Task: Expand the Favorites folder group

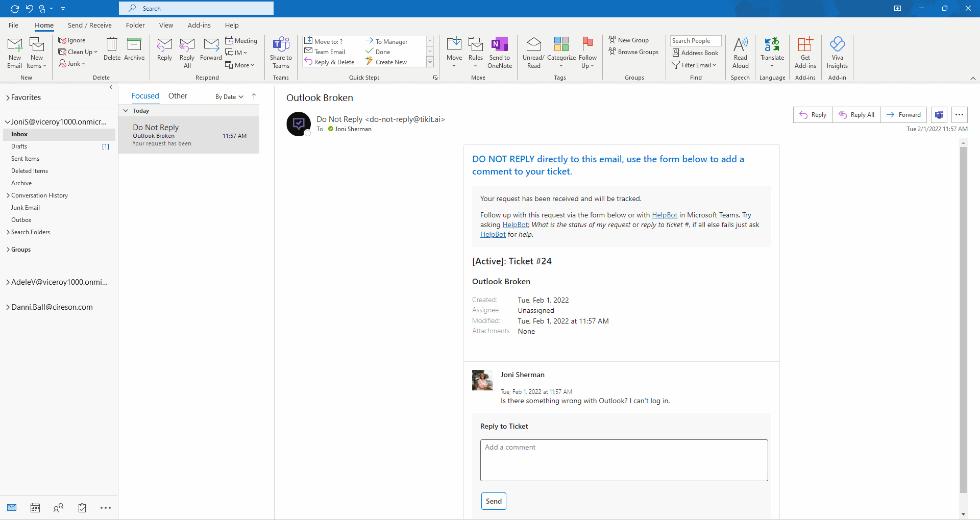Action: (8, 97)
